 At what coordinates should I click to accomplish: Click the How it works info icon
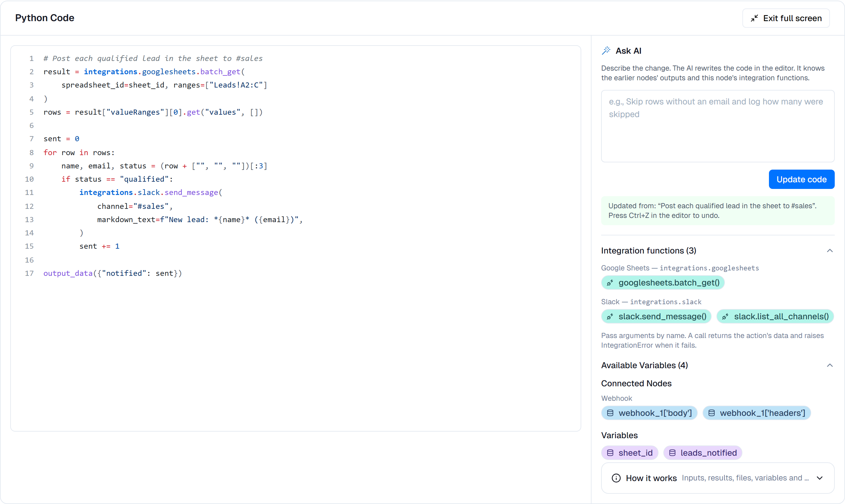pyautogui.click(x=616, y=478)
